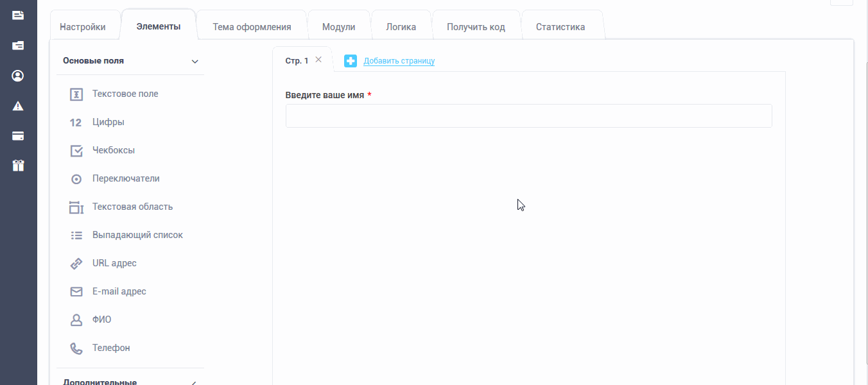Open the Тема оформления tab

252,27
